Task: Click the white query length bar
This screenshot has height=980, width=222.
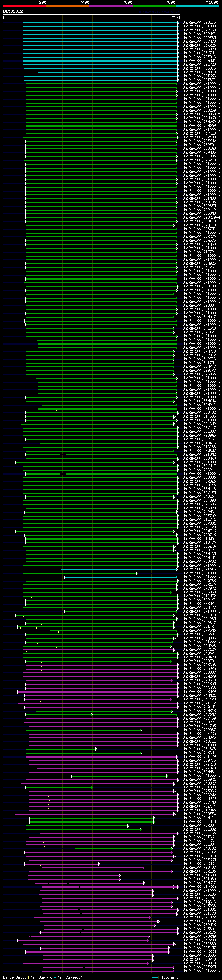Action: (x=92, y=15)
